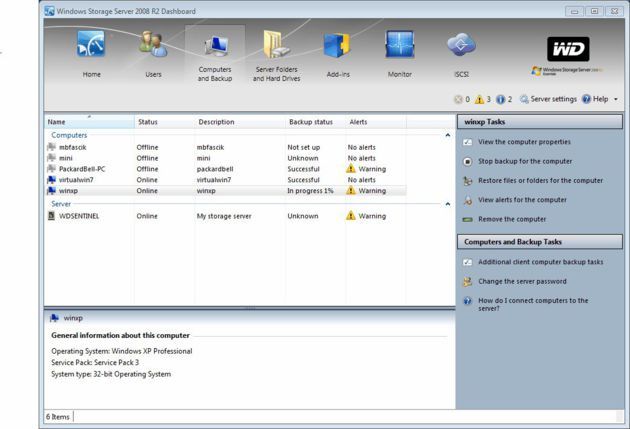Sort by the Status column header
Image resolution: width=630 pixels, height=429 pixels.
pos(164,122)
